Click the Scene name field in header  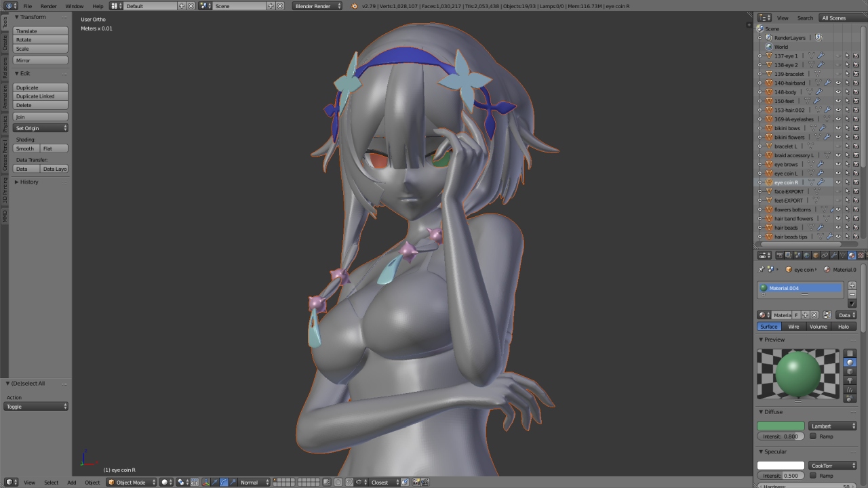240,6
